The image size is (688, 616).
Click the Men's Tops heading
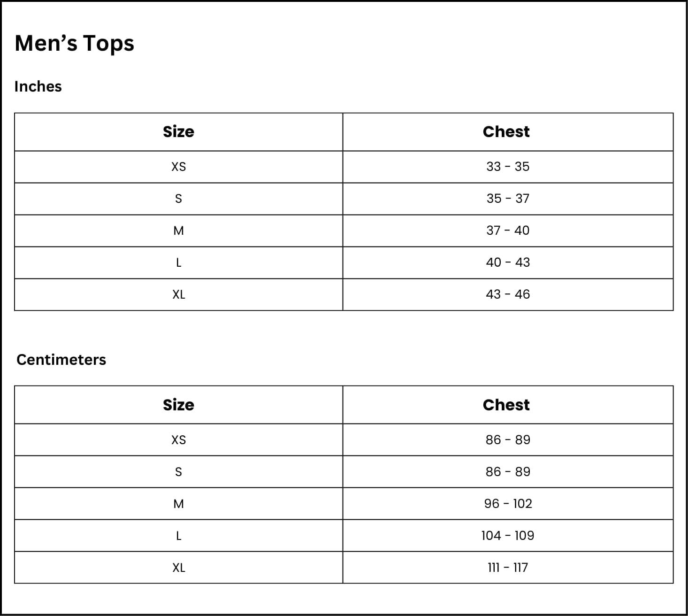pyautogui.click(x=74, y=43)
